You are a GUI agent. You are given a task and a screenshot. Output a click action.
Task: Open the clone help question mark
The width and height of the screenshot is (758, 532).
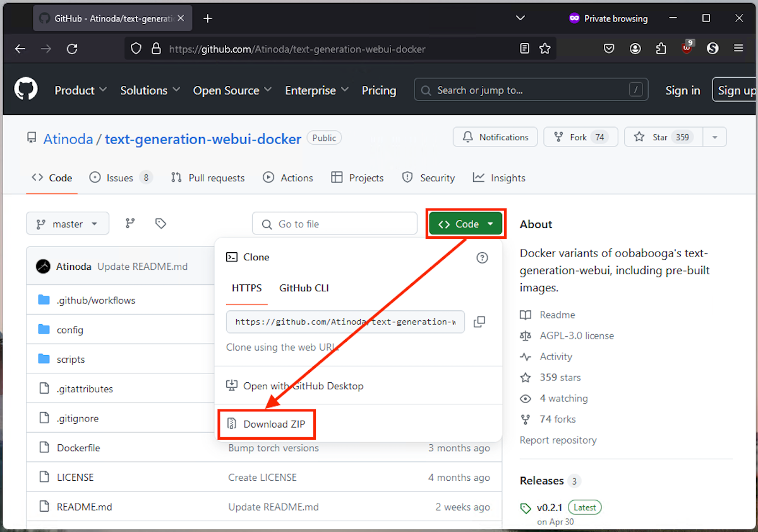482,258
